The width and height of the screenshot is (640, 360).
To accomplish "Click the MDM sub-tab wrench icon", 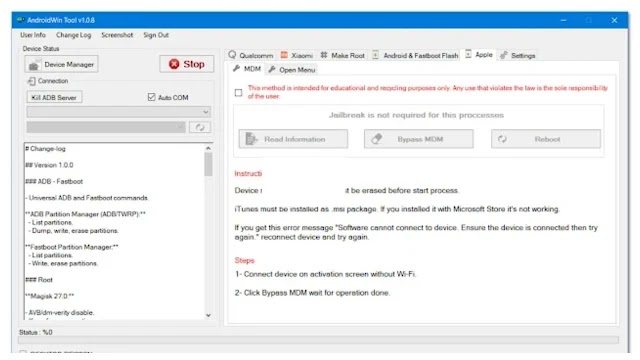I will (236, 69).
